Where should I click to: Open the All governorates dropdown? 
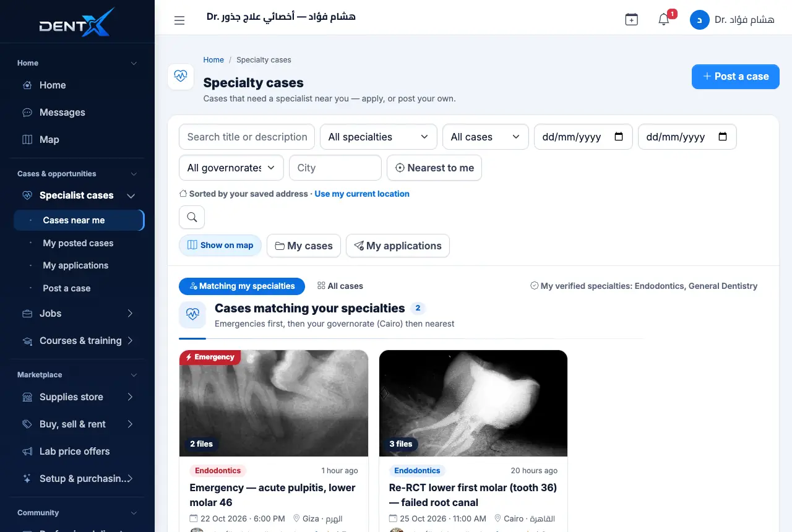coord(231,168)
